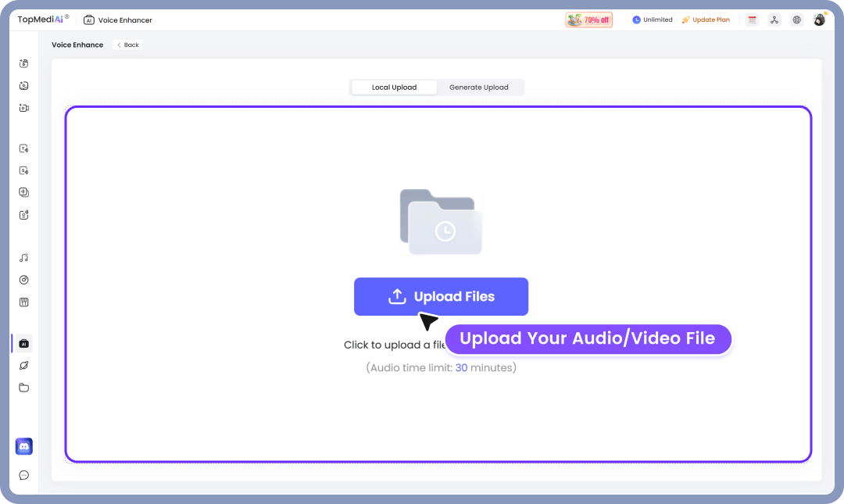Open the user avatar profile menu
844x504 pixels.
819,19
